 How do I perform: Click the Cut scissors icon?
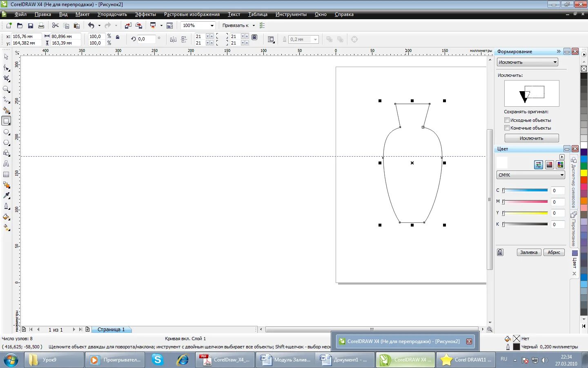[56, 25]
